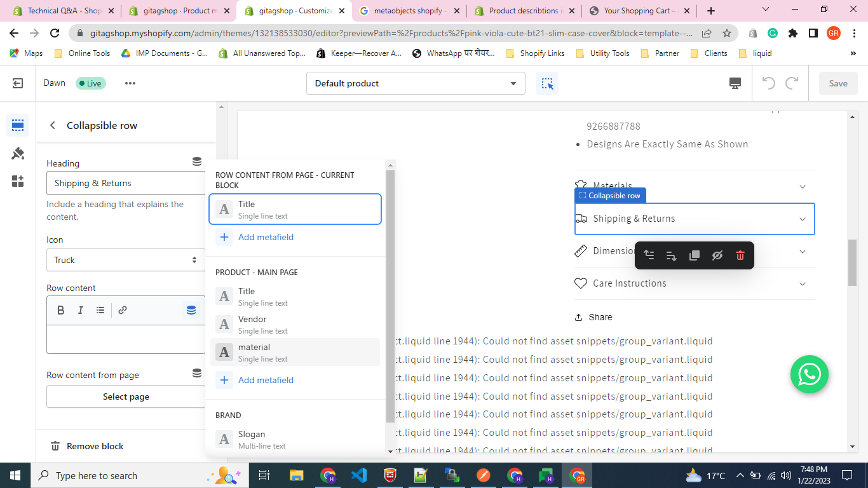Move block up in floating toolbar
This screenshot has height=488, width=868.
[649, 255]
